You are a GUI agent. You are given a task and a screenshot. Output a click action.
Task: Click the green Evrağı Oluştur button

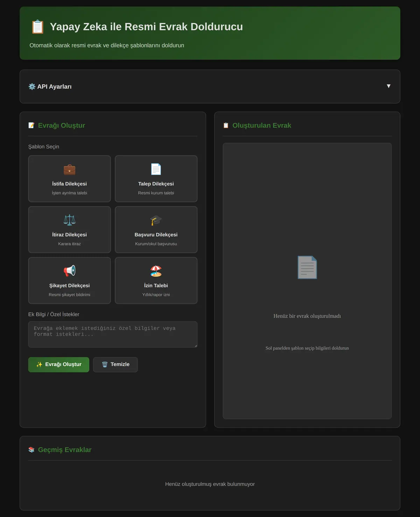pyautogui.click(x=59, y=365)
